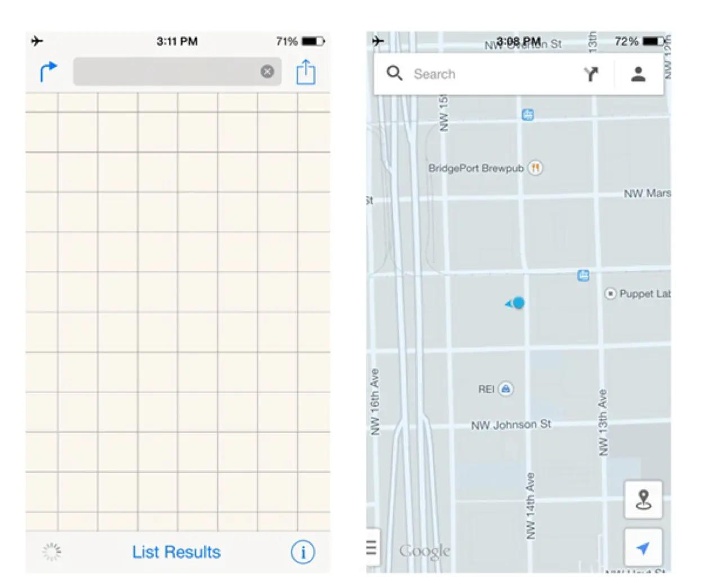The image size is (704, 588).
Task: Open the Street View pin button
Action: point(643,499)
